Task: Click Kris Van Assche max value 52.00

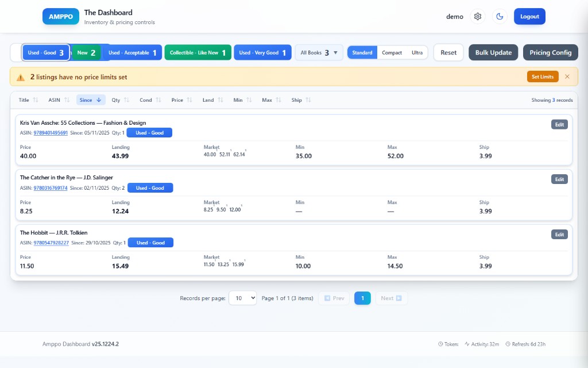Action: tap(395, 156)
